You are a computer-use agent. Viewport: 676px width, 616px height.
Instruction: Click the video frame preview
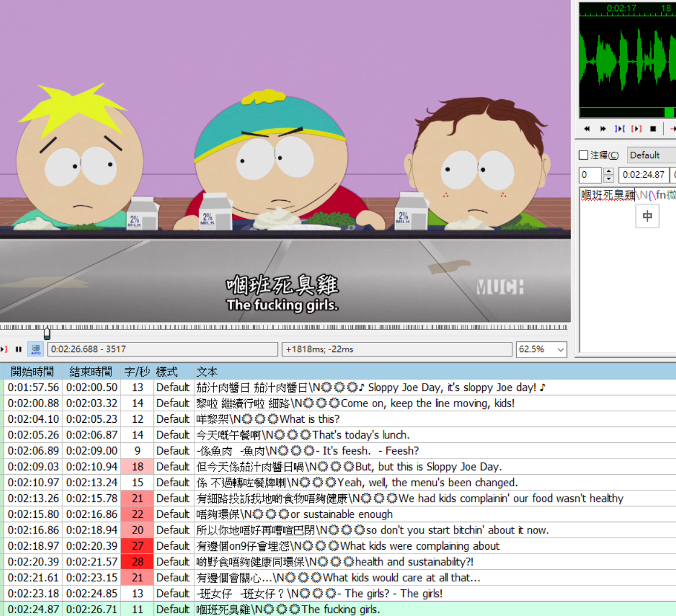(x=286, y=161)
